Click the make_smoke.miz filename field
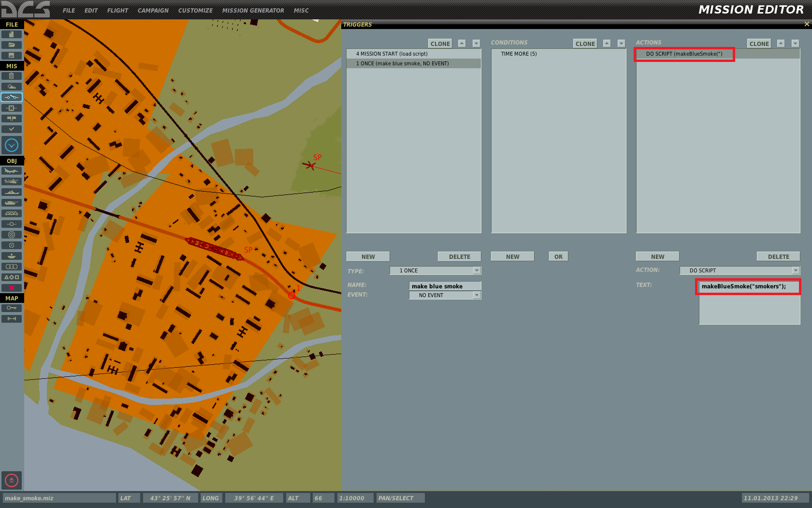 coord(59,498)
